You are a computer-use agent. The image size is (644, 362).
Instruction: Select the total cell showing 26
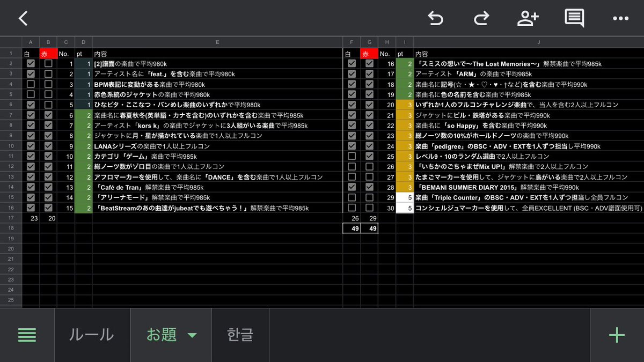352,218
